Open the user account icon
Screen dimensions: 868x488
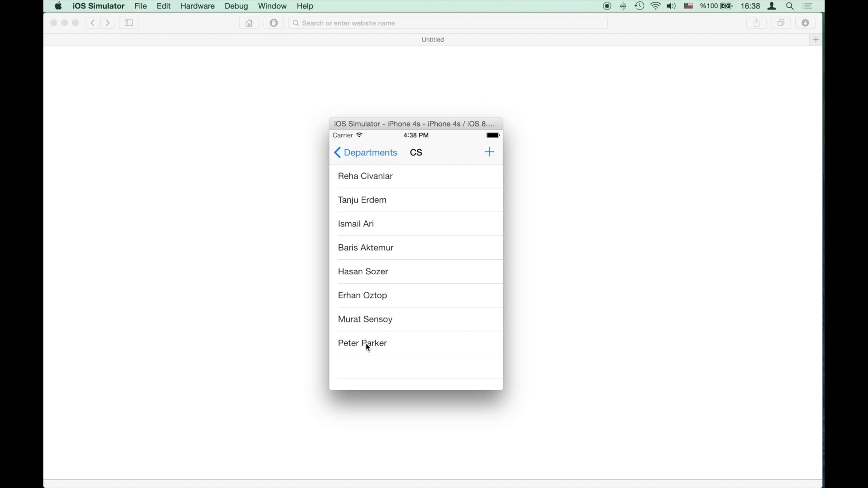[x=772, y=6]
